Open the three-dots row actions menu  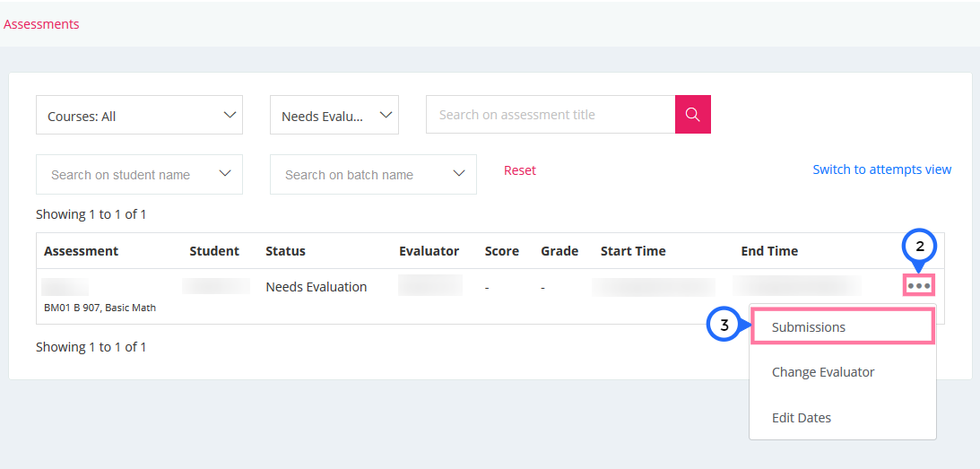tap(919, 286)
